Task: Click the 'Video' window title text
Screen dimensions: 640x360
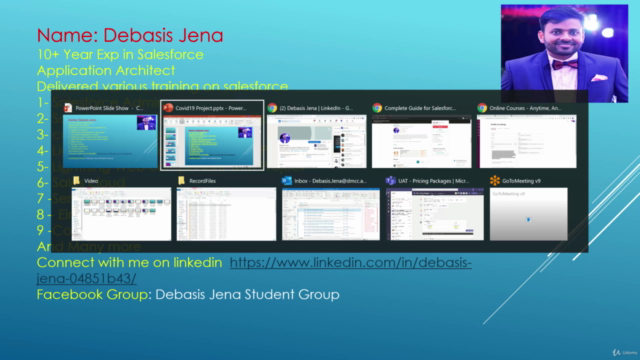Action: 91,181
